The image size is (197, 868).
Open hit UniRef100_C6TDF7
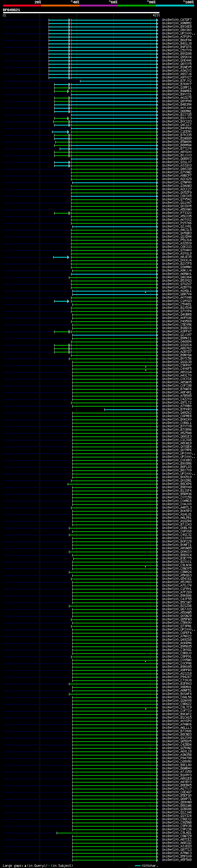click(176, 20)
